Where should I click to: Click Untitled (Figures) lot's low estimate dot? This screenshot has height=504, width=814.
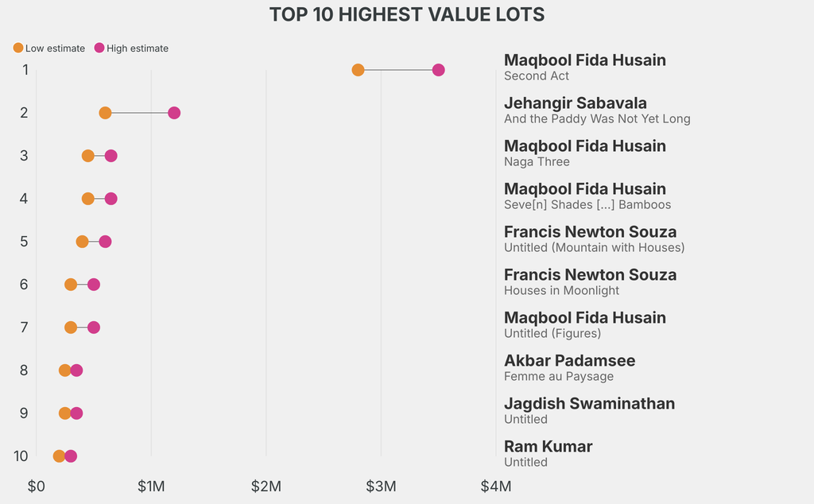click(71, 328)
